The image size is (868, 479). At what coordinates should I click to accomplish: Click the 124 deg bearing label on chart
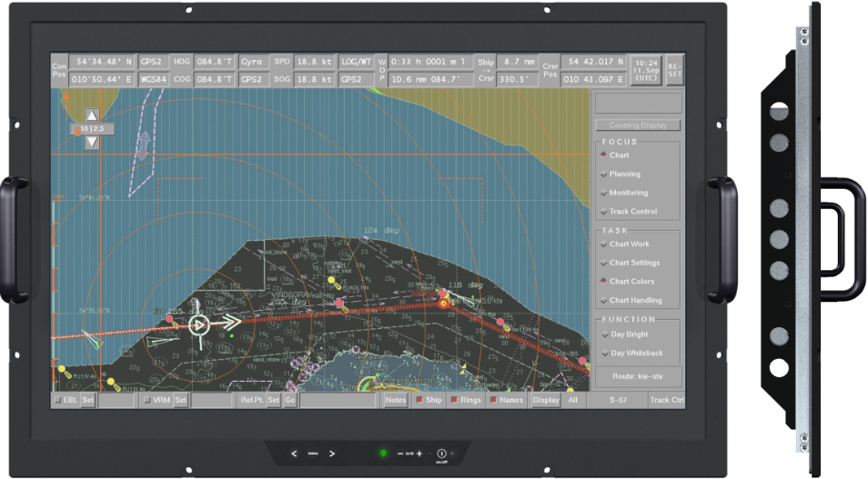click(x=381, y=230)
